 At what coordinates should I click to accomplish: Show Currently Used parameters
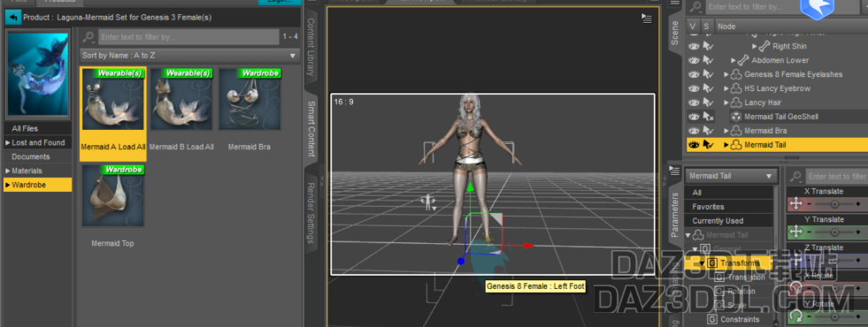[x=729, y=221]
